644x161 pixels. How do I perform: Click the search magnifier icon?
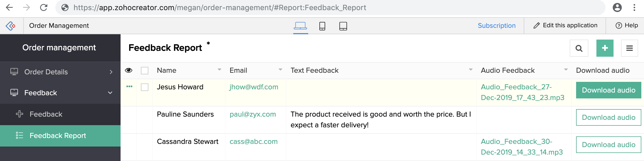[579, 48]
